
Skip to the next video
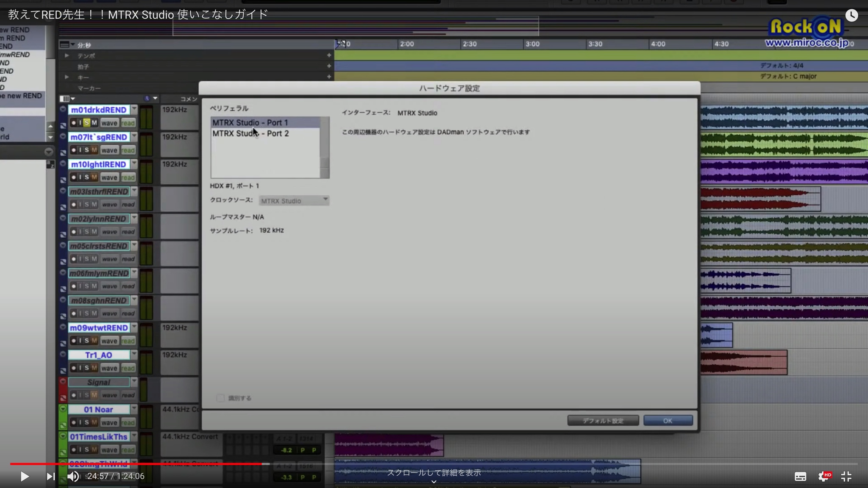(x=50, y=477)
